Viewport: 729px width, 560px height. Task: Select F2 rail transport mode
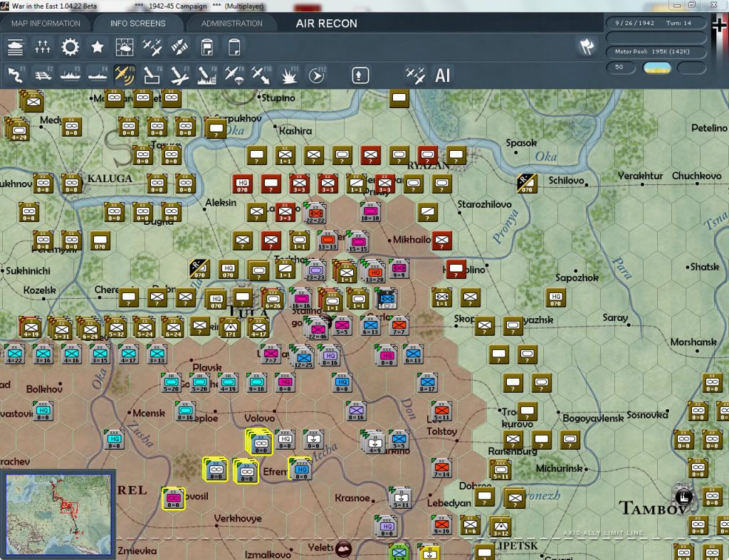(x=43, y=75)
